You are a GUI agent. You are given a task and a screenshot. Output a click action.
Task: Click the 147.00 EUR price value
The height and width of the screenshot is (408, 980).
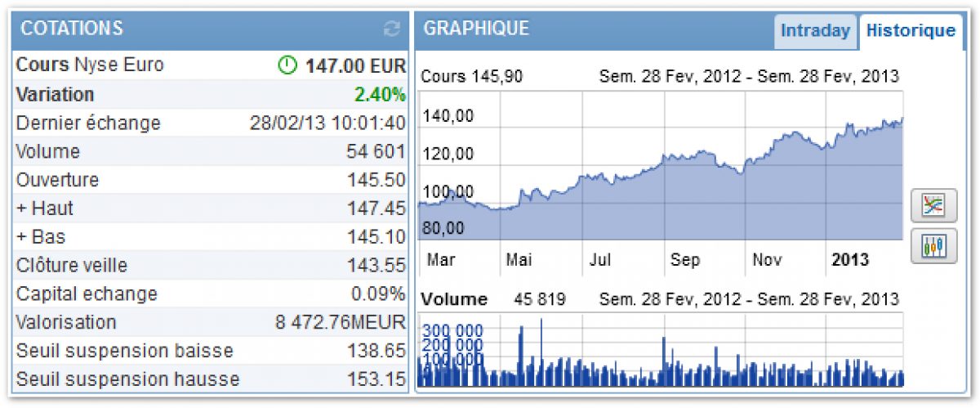pos(355,65)
